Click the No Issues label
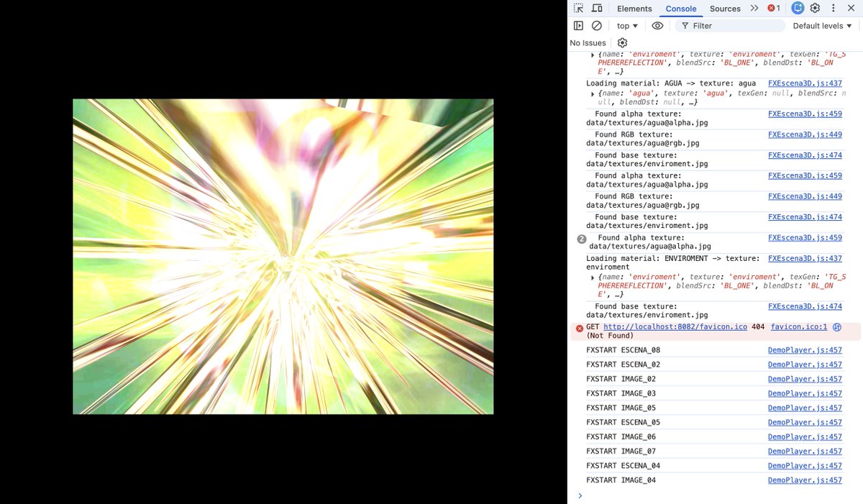Image resolution: width=863 pixels, height=504 pixels. [x=588, y=43]
